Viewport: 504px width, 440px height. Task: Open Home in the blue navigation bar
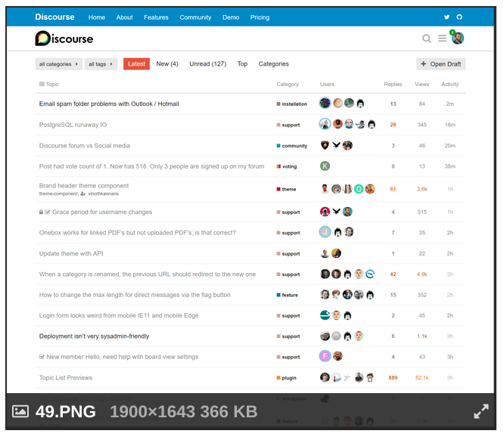click(97, 17)
